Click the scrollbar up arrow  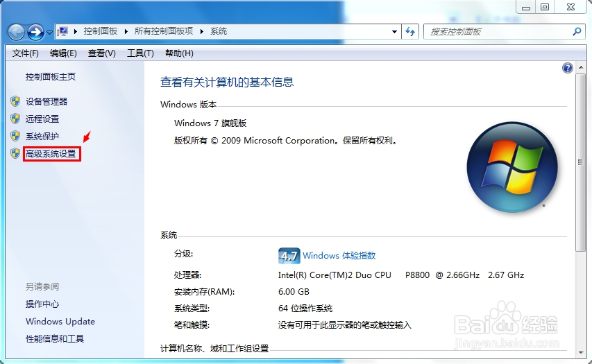(581, 68)
